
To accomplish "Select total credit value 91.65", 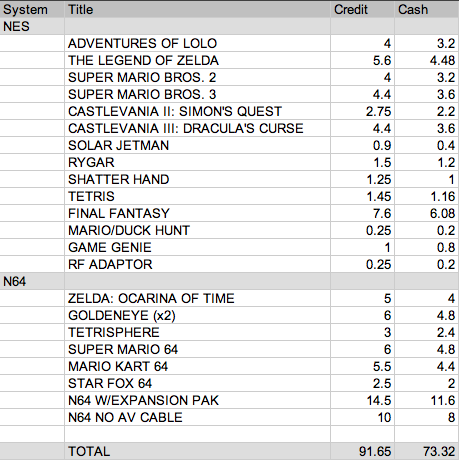I will (362, 451).
